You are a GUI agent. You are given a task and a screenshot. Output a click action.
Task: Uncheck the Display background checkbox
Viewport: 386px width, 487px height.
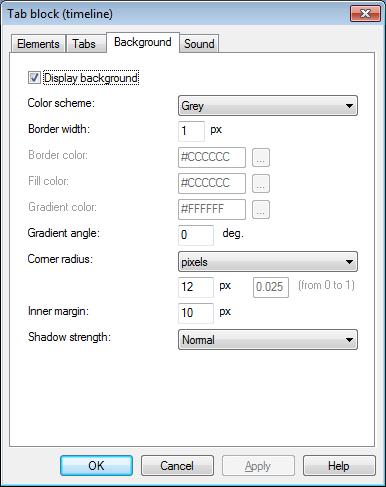pyautogui.click(x=34, y=78)
